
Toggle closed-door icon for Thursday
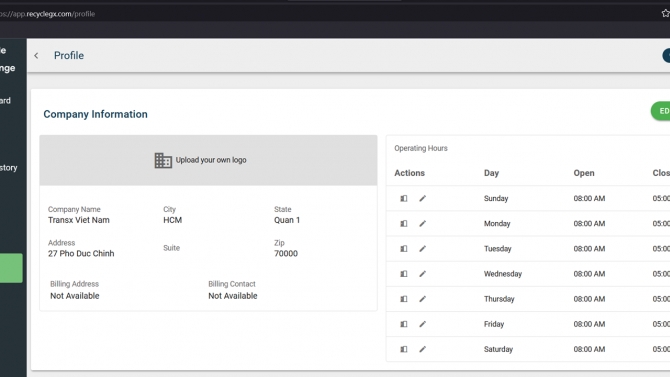click(x=403, y=299)
